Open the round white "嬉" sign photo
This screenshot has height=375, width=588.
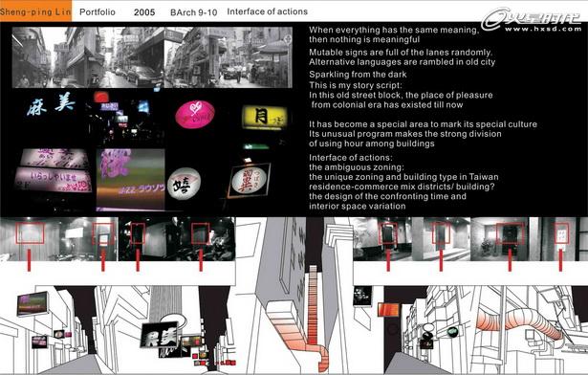coord(184,184)
